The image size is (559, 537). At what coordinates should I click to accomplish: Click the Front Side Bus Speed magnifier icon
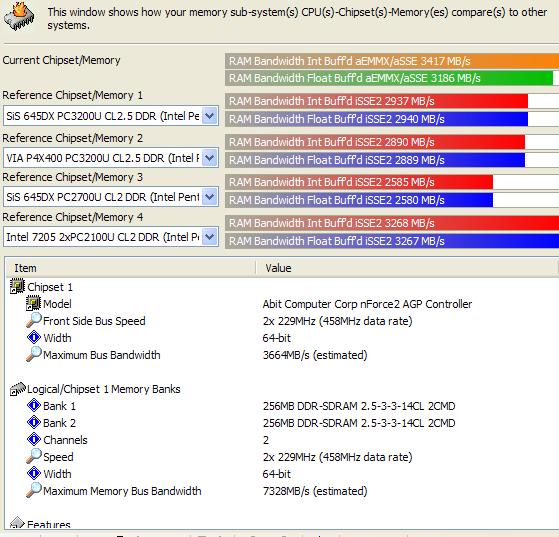(x=34, y=320)
